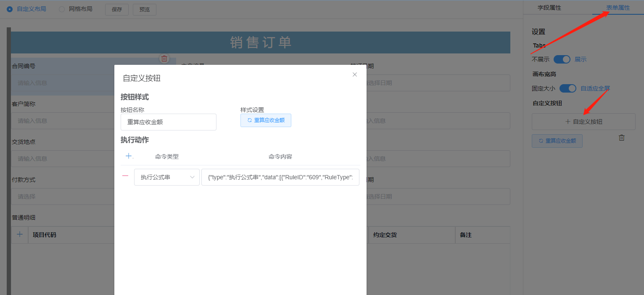Viewport: 644px width, 295px height.
Task: Click the 命令内容 JSON input field
Action: click(x=280, y=177)
